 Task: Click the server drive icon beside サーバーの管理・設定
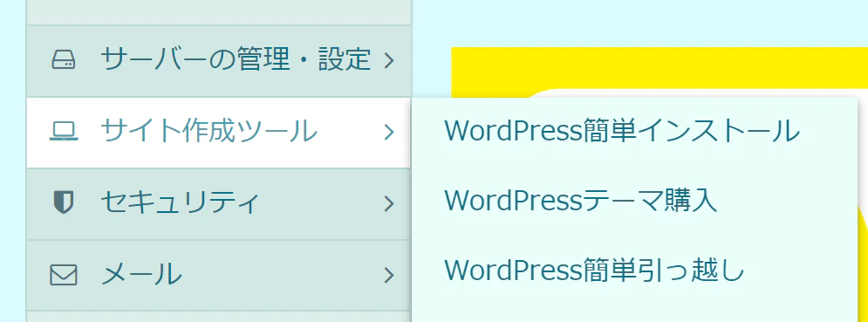[x=63, y=60]
